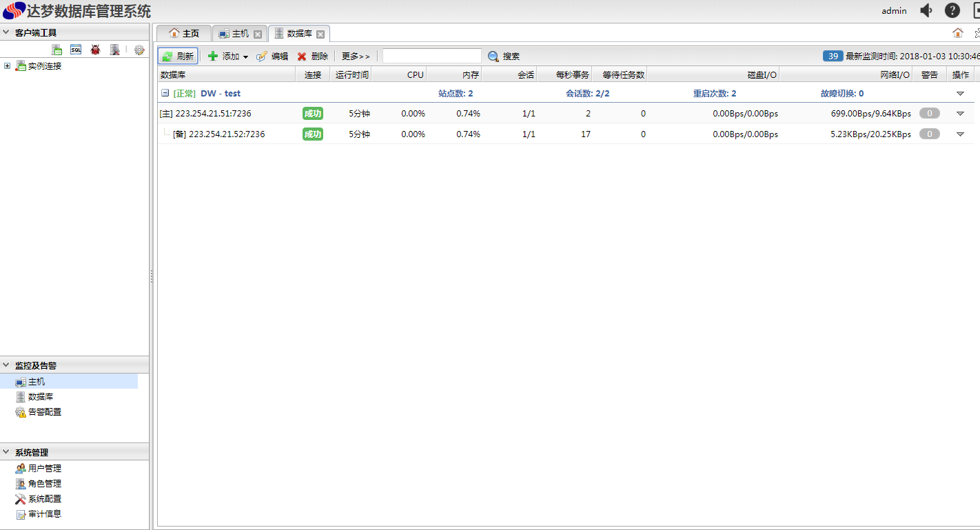Sort by the 磁盘I/O column header
Viewport: 980px width, 530px height.
[x=713, y=74]
